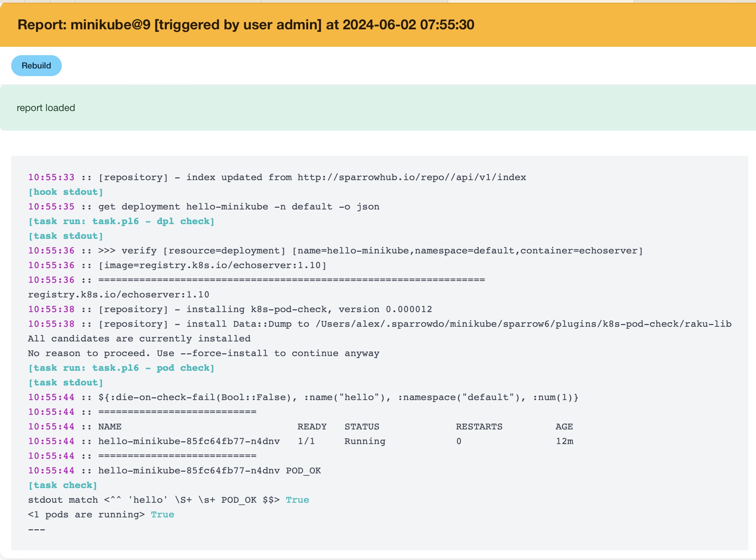Click the 'get deployment hello-minikube' log line
Image resolution: width=756 pixels, height=560 pixels.
point(238,207)
